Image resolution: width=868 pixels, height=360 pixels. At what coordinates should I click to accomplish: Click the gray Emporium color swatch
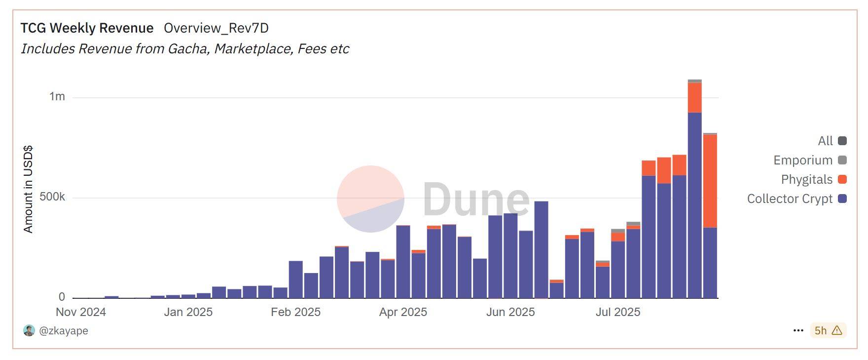[x=842, y=160]
